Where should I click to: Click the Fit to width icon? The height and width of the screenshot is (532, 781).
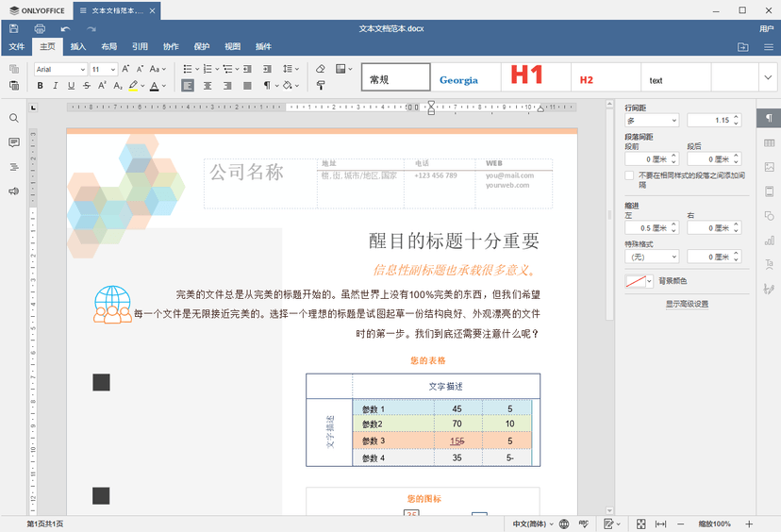[x=660, y=524]
